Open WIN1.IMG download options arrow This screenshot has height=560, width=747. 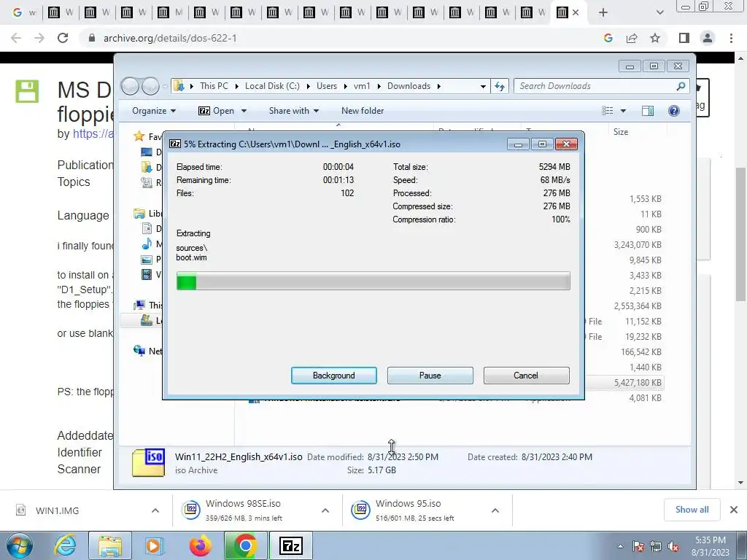click(x=155, y=510)
